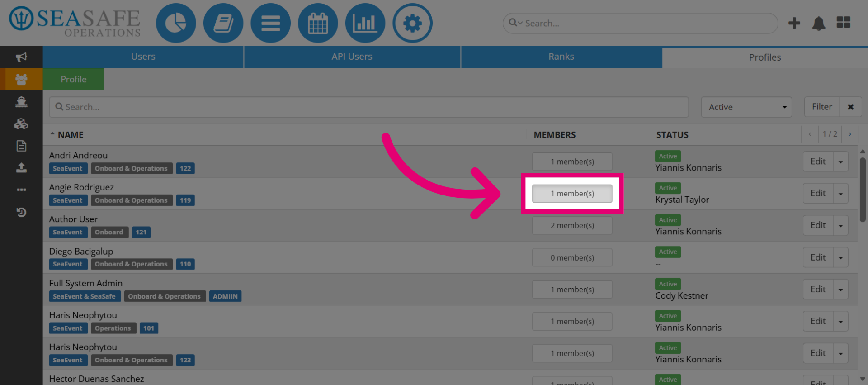
Task: Edit the Author User profile
Action: pos(818,225)
